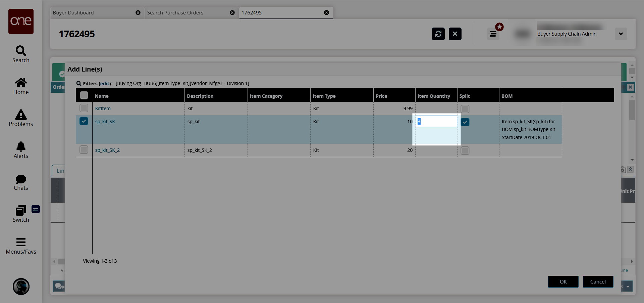Select the sp_kit_SK_2 row checkbox

(x=84, y=149)
